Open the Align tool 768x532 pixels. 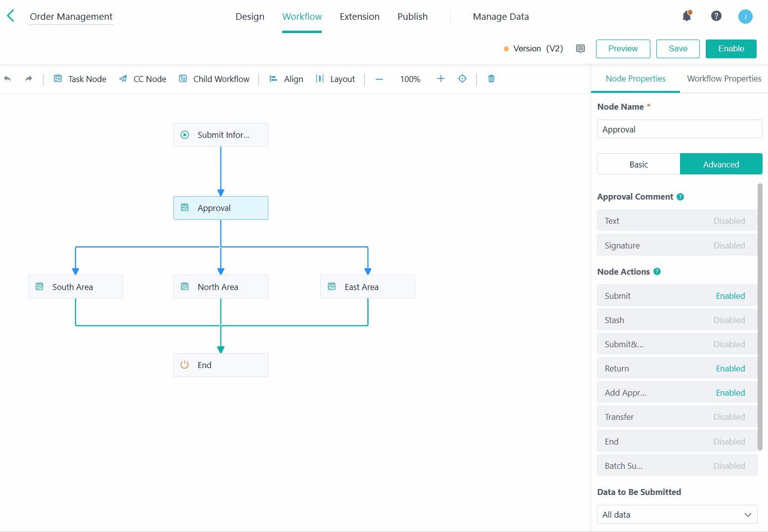pos(286,79)
